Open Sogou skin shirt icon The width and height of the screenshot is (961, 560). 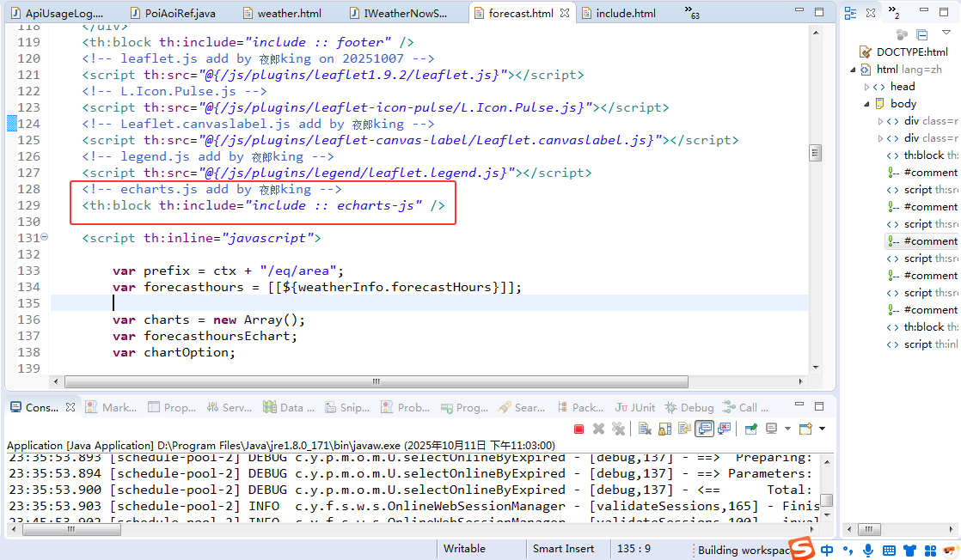click(x=910, y=551)
